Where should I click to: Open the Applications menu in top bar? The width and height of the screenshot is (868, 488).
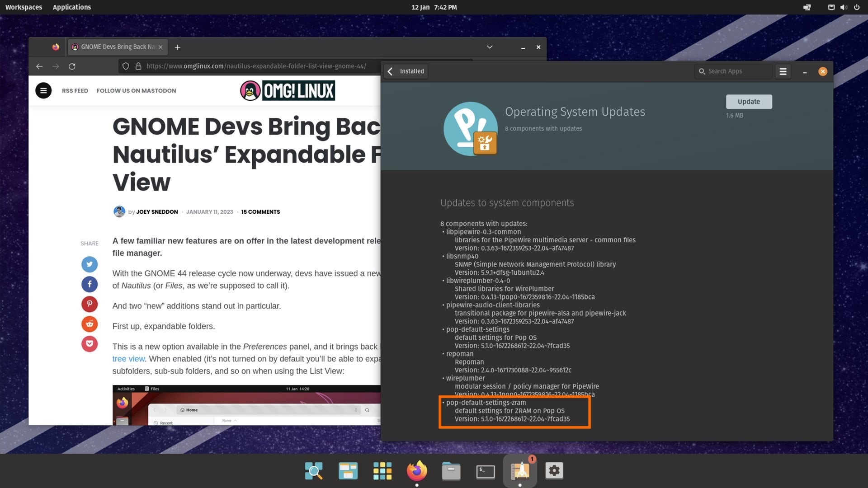72,7
